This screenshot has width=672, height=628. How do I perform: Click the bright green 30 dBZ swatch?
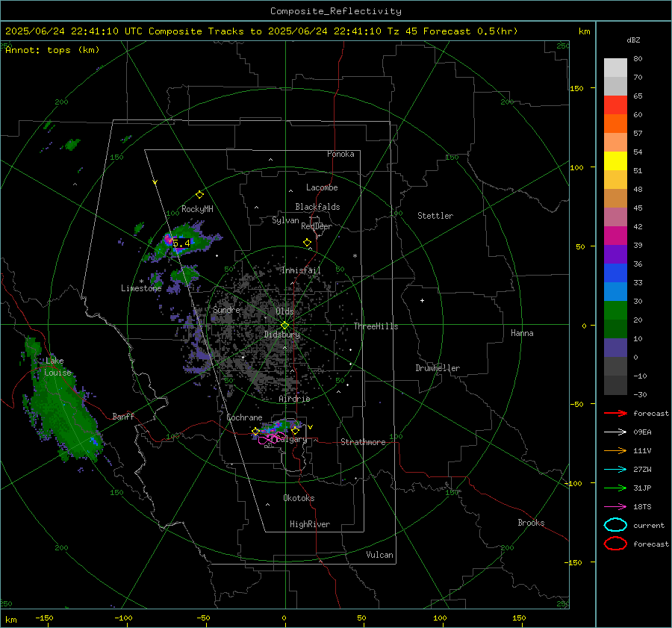tap(615, 311)
